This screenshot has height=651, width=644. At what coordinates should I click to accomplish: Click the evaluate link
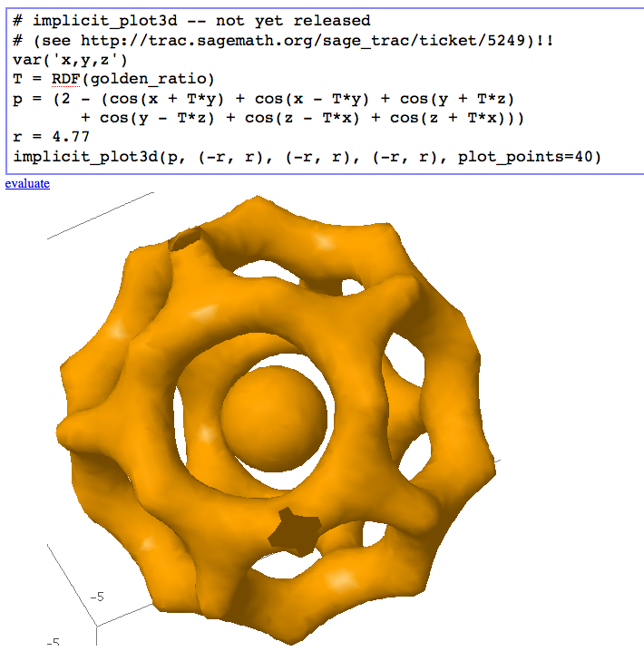(27, 183)
